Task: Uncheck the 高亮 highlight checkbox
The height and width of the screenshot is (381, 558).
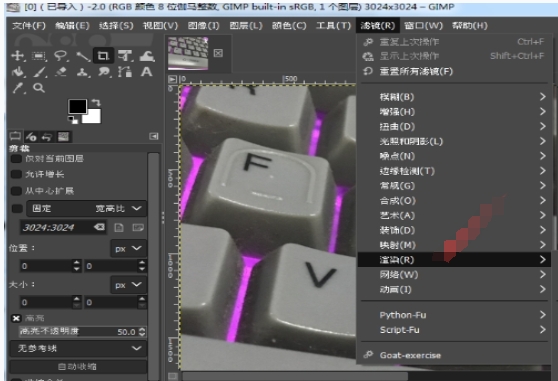Action: [x=16, y=318]
